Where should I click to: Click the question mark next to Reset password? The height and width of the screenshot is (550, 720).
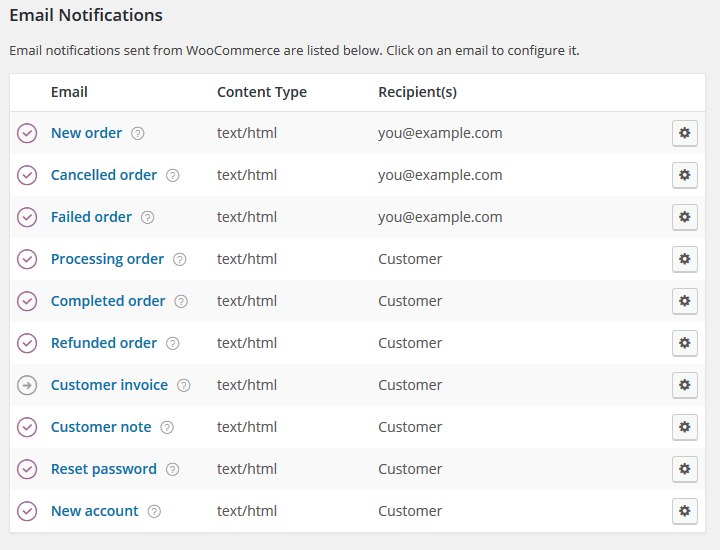[173, 469]
